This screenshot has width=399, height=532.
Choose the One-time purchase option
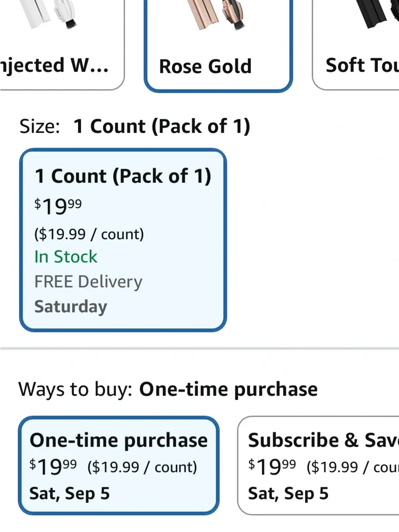pyautogui.click(x=119, y=465)
